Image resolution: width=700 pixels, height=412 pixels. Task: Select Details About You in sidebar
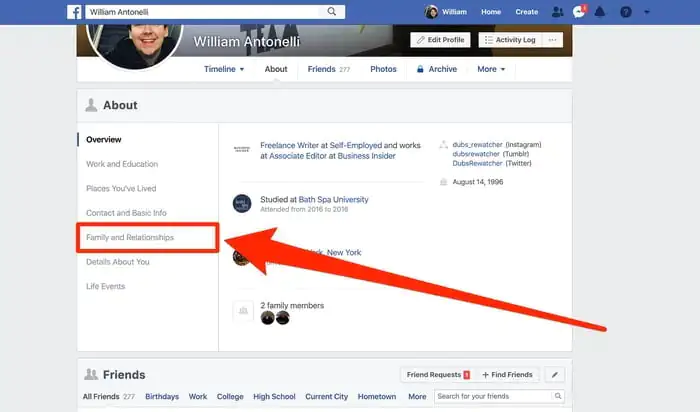point(117,262)
